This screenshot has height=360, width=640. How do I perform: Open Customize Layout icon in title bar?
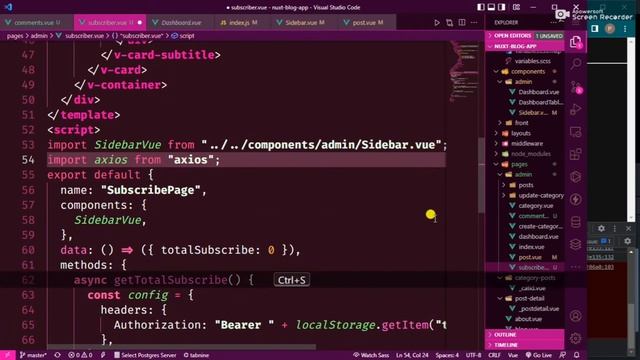516,7
